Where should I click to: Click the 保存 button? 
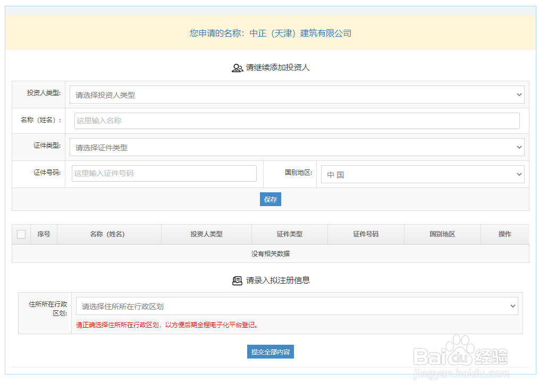(270, 199)
